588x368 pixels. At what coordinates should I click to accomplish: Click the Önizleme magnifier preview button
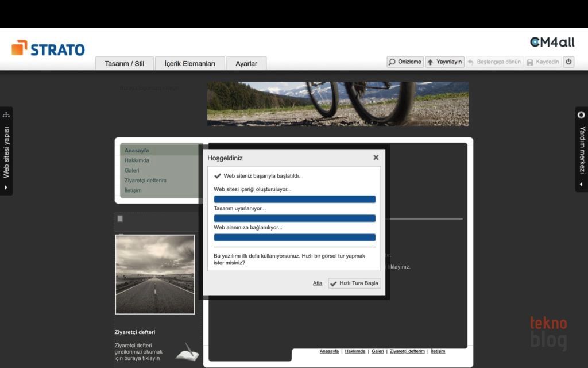405,62
